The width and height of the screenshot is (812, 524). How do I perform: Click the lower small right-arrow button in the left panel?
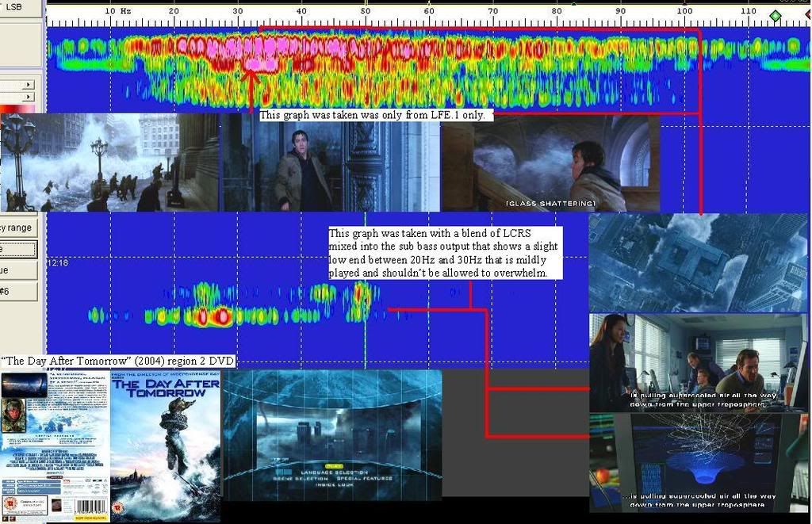pyautogui.click(x=29, y=97)
